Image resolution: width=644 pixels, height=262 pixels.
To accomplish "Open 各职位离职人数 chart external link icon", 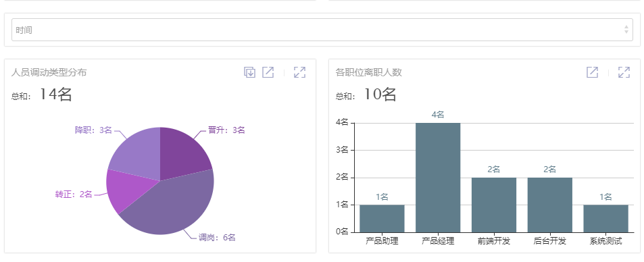I will click(x=592, y=72).
